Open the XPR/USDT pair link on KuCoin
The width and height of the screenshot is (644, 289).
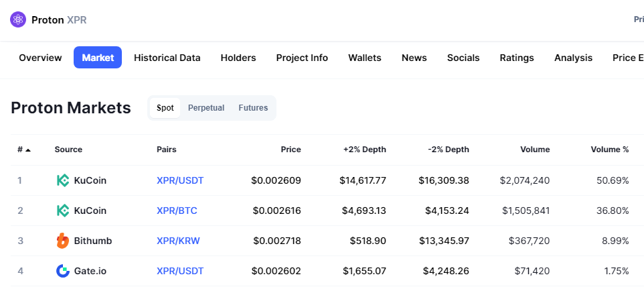[180, 180]
